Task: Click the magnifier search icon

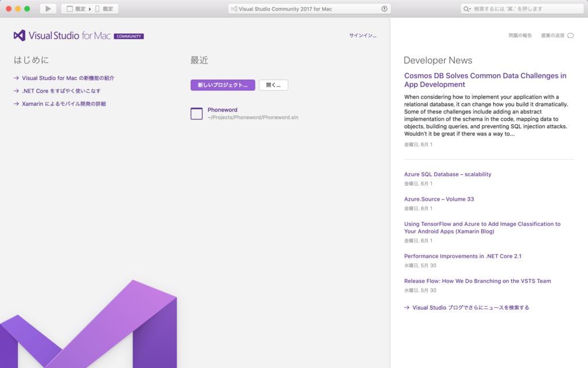Action: point(466,9)
